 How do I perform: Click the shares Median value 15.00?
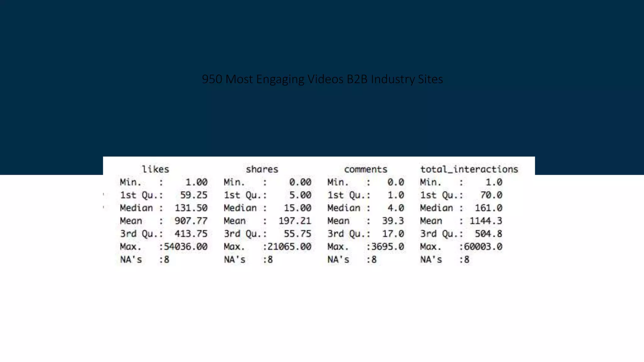(x=297, y=208)
